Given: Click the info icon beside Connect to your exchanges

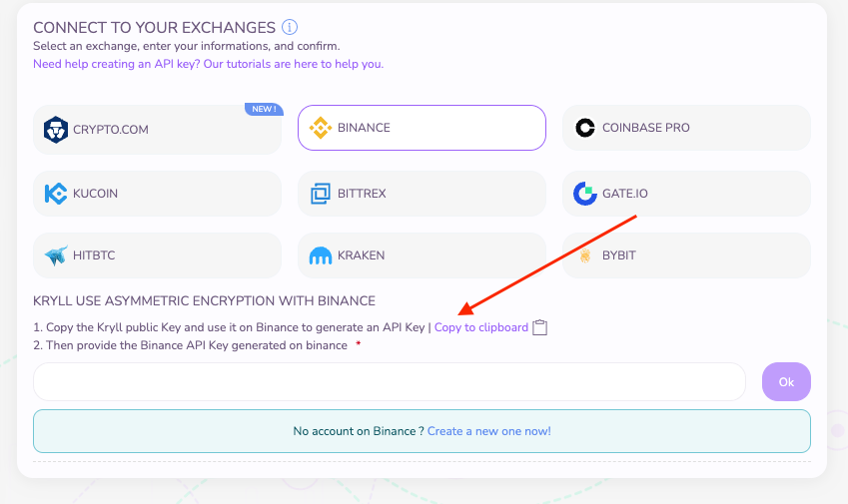Looking at the screenshot, I should click(290, 27).
